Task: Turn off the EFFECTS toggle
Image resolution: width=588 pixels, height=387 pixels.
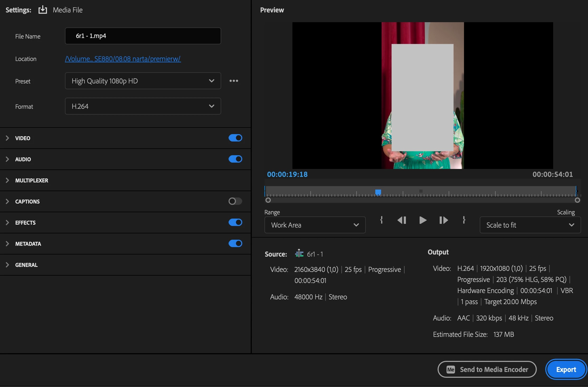Action: (x=235, y=222)
